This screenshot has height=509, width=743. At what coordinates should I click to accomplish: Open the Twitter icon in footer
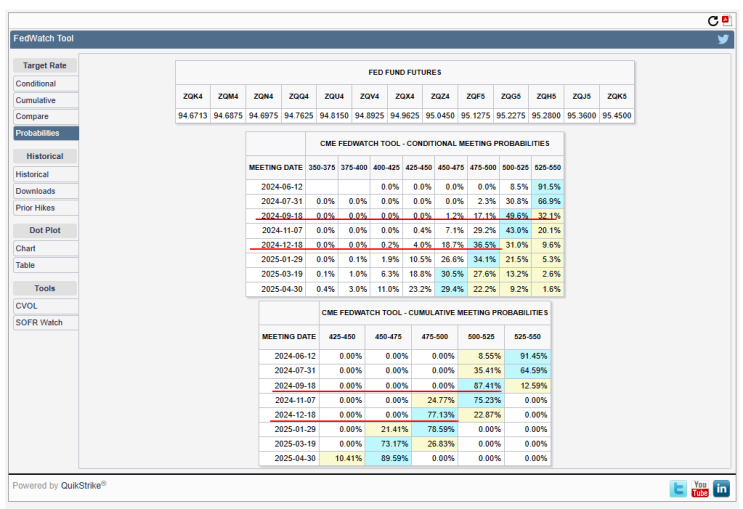pyautogui.click(x=678, y=488)
